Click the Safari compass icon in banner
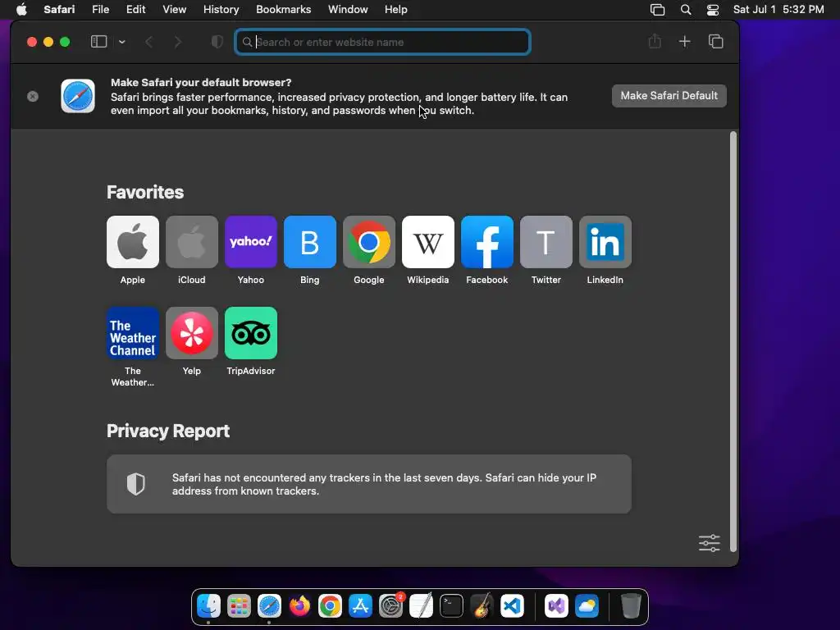This screenshot has height=630, width=840. (x=78, y=96)
